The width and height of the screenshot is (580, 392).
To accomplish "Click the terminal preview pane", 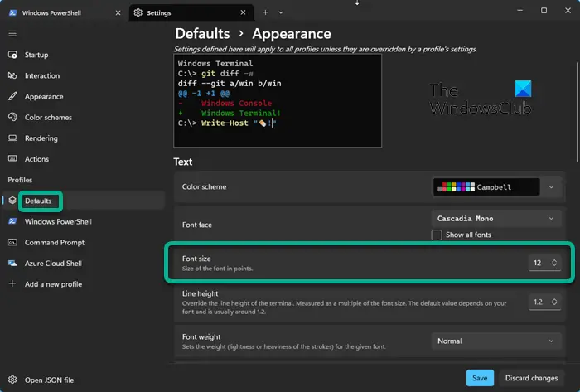I will [278, 100].
